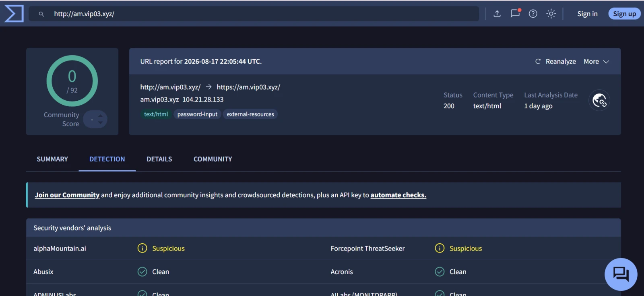Click the Acronis Clean check icon
The height and width of the screenshot is (296, 644).
pos(440,272)
